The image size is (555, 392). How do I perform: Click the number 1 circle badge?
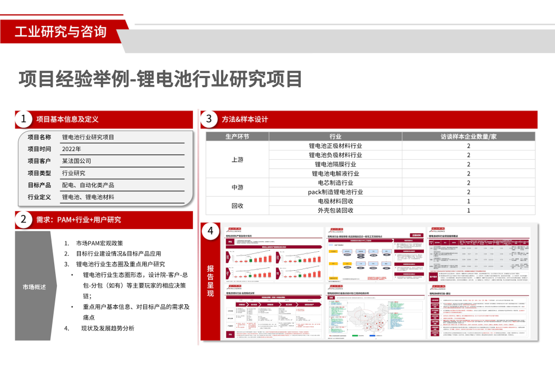tap(24, 119)
